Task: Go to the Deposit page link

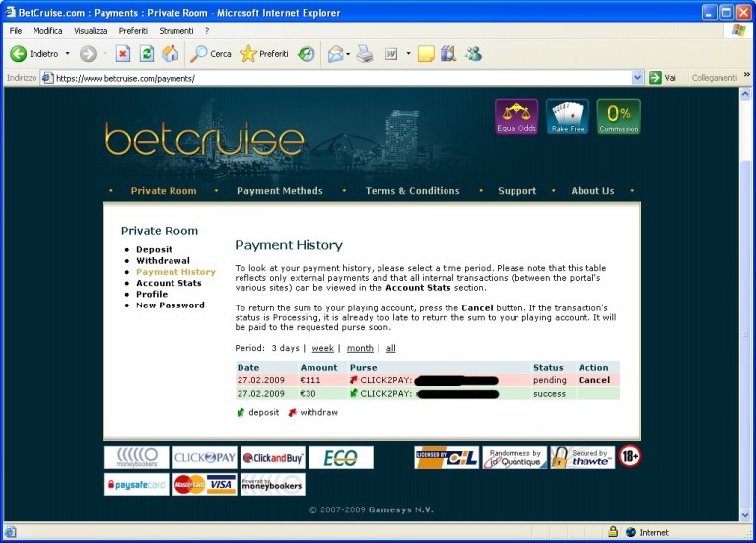Action: [154, 249]
